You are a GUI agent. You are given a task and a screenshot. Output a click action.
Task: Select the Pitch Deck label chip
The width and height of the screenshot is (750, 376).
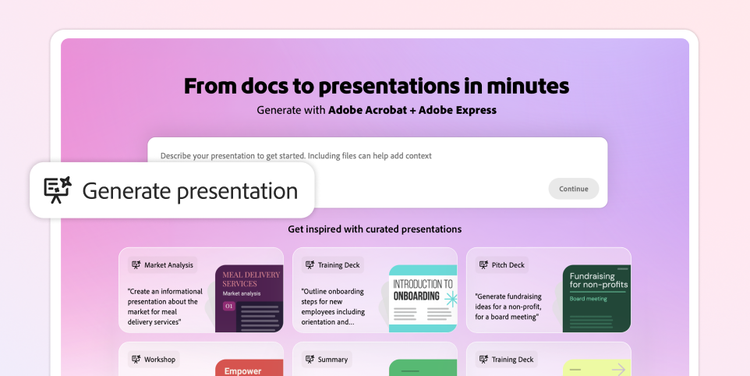(x=502, y=265)
